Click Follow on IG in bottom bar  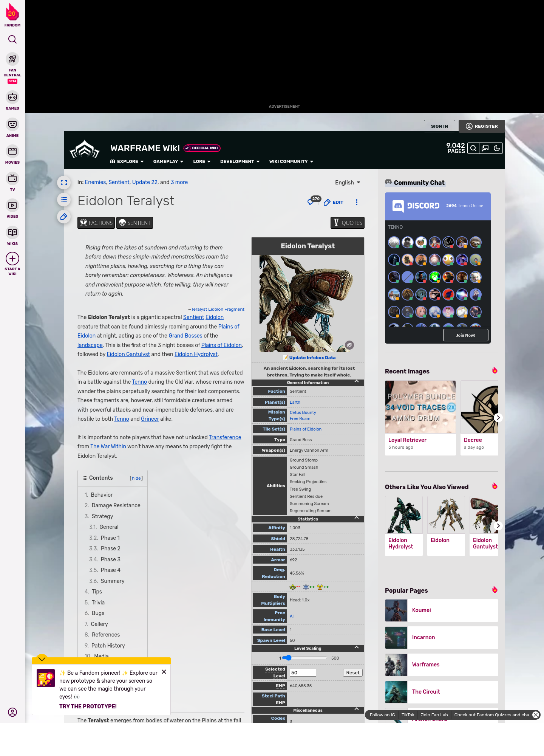382,715
